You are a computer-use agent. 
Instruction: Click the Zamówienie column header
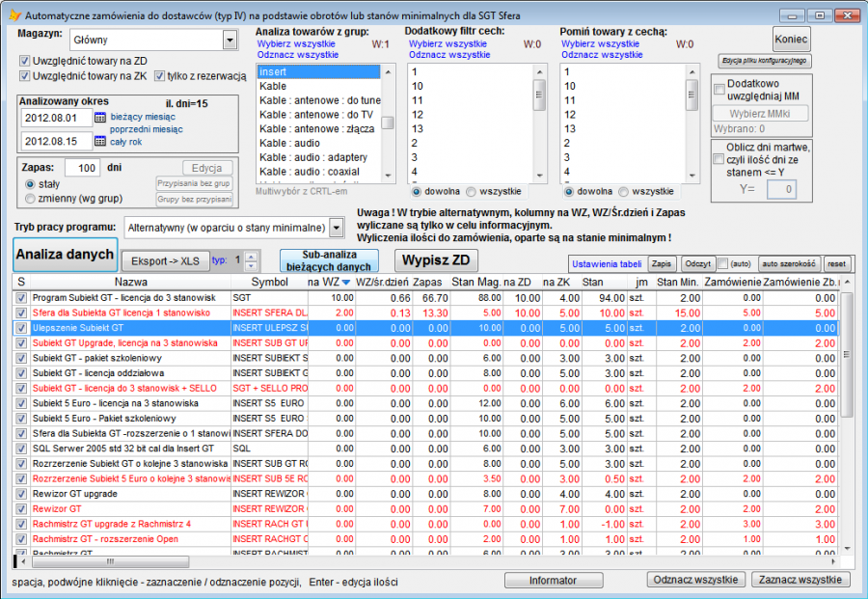click(x=732, y=283)
